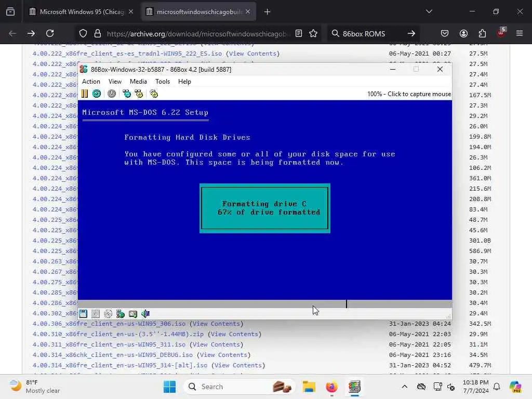Open a new Firefox tab
Viewport: 532px width, 399px height.
tap(268, 12)
